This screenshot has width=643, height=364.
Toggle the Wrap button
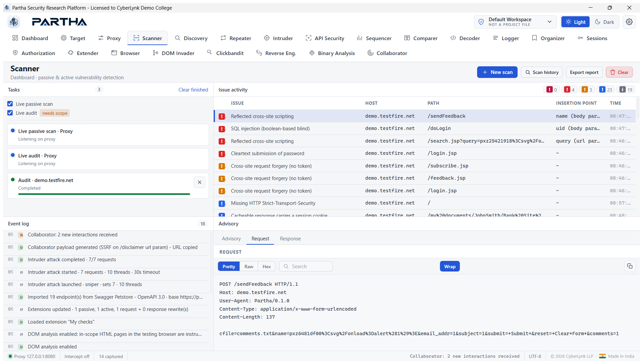(x=450, y=267)
